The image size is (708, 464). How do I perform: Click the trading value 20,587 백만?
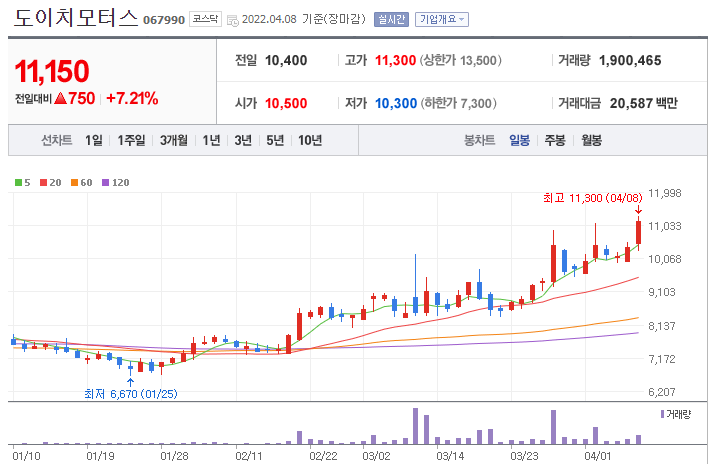coord(643,103)
